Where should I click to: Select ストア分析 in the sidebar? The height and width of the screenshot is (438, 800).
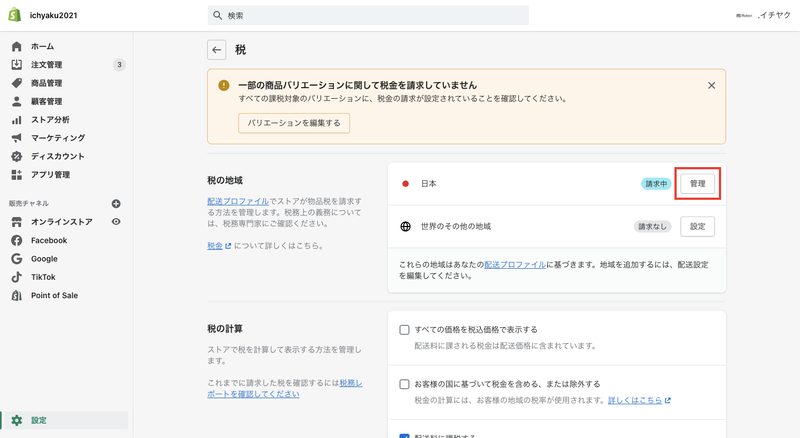50,119
